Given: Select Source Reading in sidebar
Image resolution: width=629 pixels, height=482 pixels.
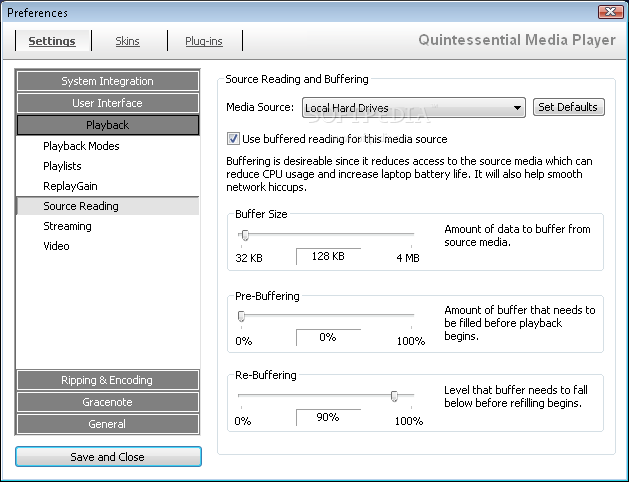Looking at the screenshot, I should (108, 206).
